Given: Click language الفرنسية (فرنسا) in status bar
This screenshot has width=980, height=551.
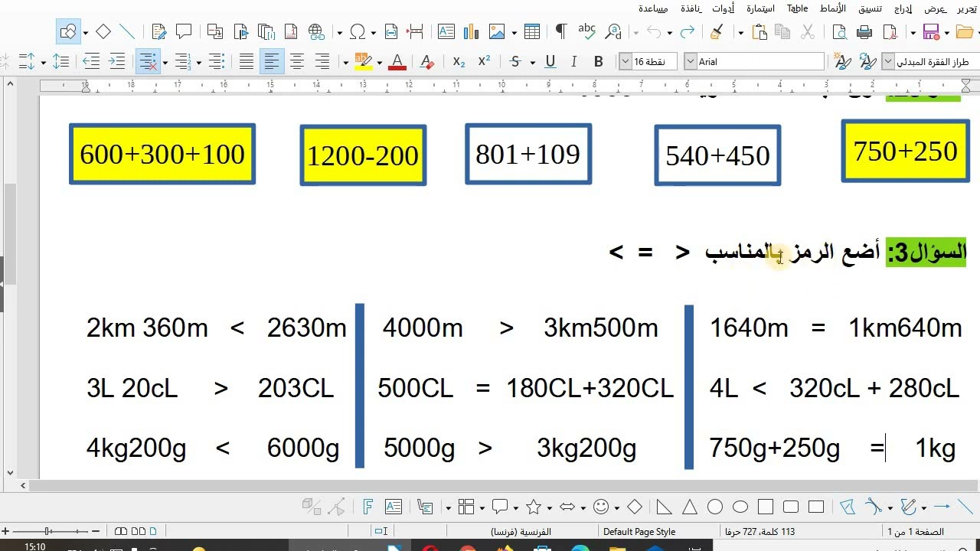Looking at the screenshot, I should [521, 532].
